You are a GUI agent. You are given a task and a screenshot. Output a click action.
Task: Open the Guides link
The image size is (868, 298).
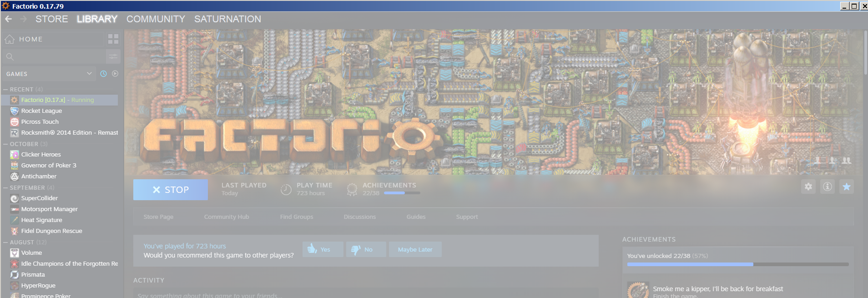click(416, 217)
